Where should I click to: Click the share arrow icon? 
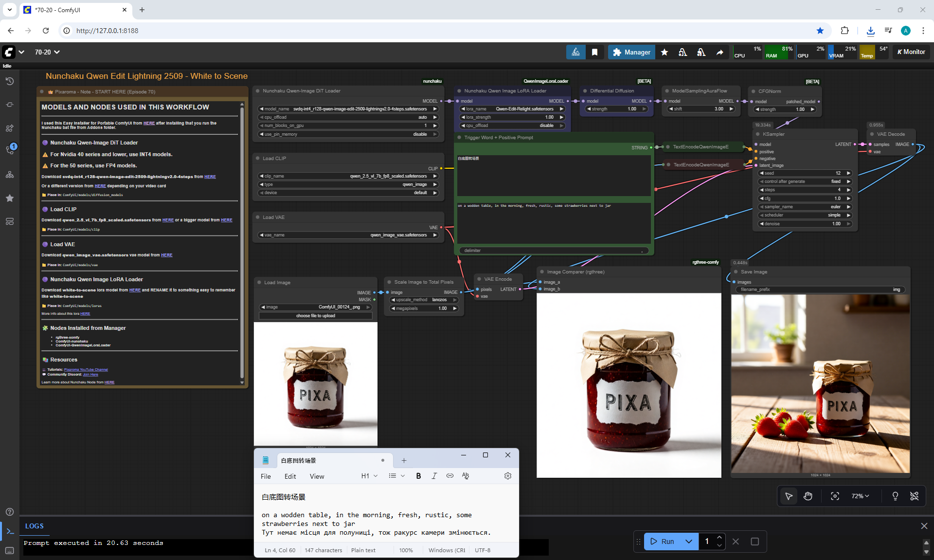pyautogui.click(x=719, y=52)
